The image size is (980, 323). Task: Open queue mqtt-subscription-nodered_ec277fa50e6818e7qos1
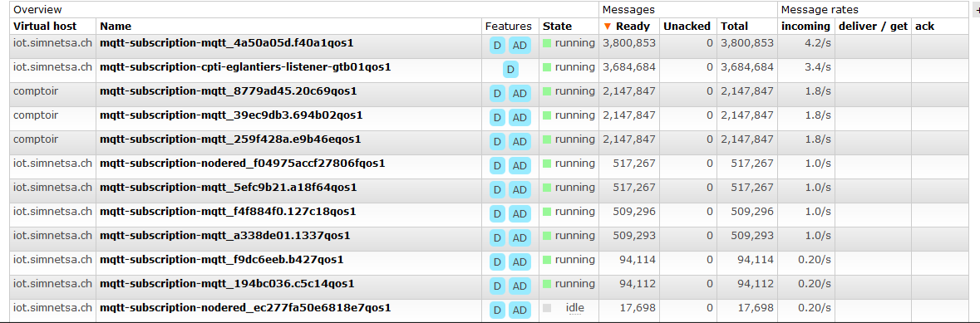point(246,307)
